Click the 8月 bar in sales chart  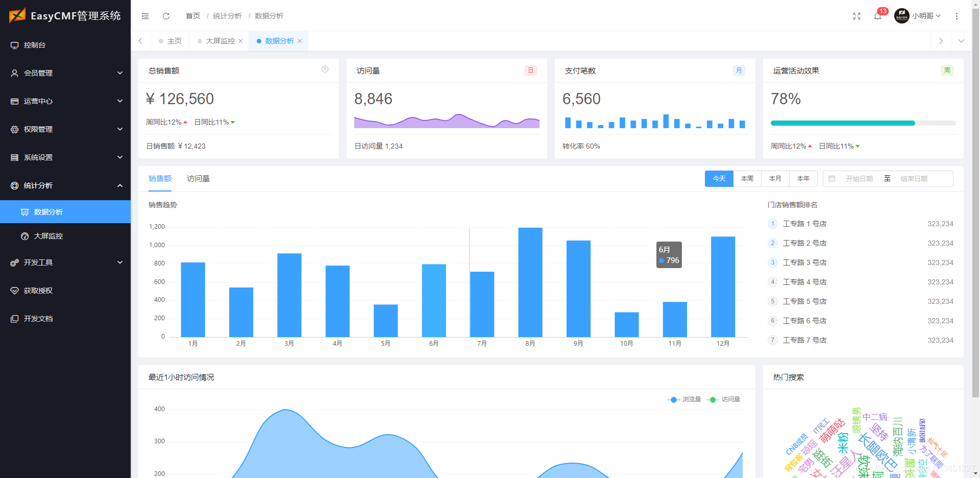point(530,282)
